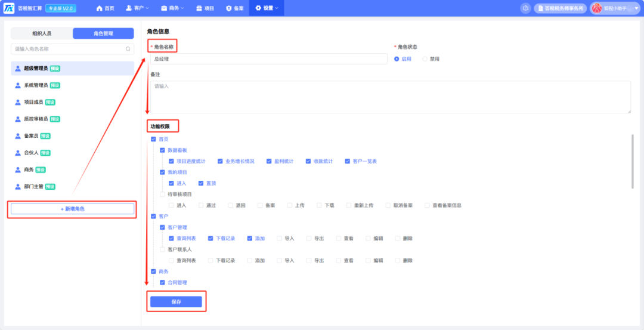The height and width of the screenshot is (330, 644).
Task: Click the role name search field
Action: click(x=72, y=49)
